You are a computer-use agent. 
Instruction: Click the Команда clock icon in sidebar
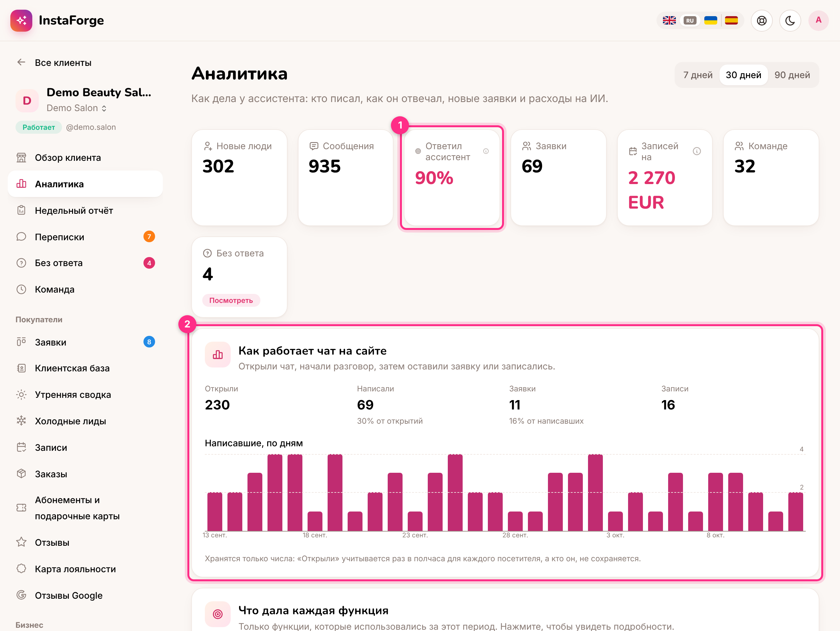(x=21, y=289)
